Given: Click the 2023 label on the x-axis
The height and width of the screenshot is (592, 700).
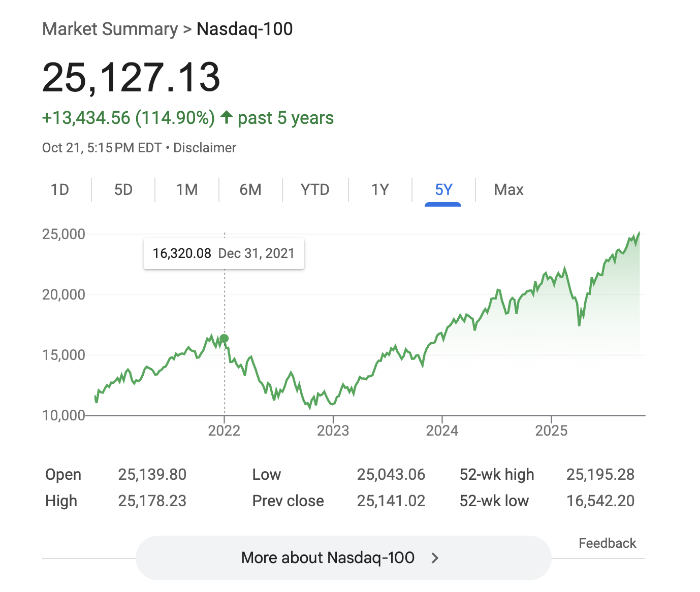Looking at the screenshot, I should [333, 431].
